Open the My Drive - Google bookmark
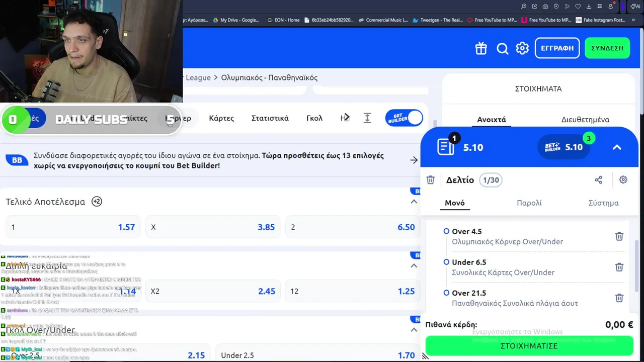The width and height of the screenshot is (644, 362). (x=236, y=20)
